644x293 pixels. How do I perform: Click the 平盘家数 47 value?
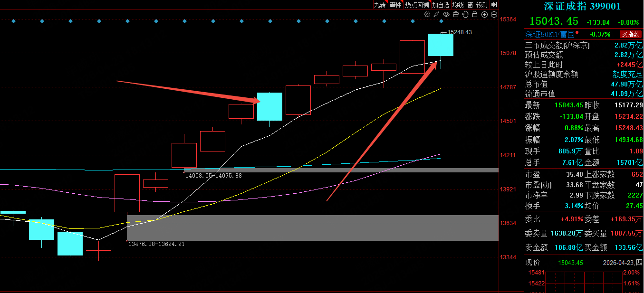(639, 185)
